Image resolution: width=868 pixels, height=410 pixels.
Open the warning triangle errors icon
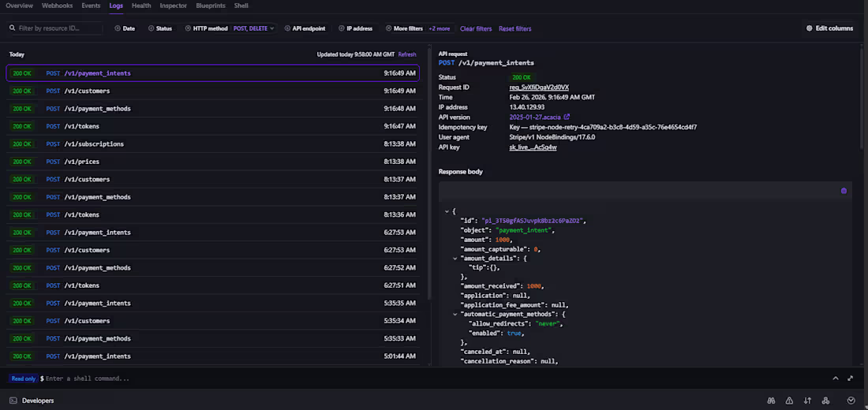click(x=789, y=401)
